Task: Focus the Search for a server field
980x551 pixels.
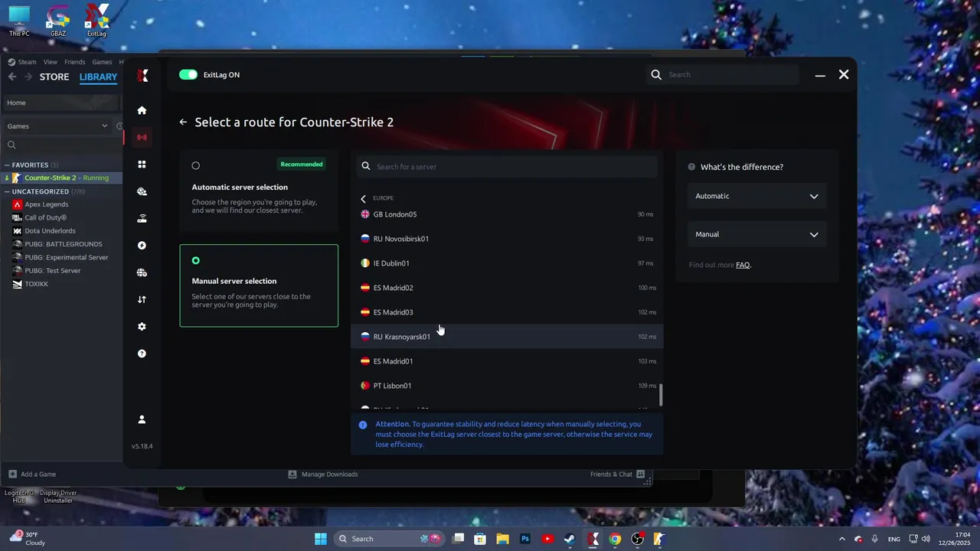Action: click(x=507, y=166)
